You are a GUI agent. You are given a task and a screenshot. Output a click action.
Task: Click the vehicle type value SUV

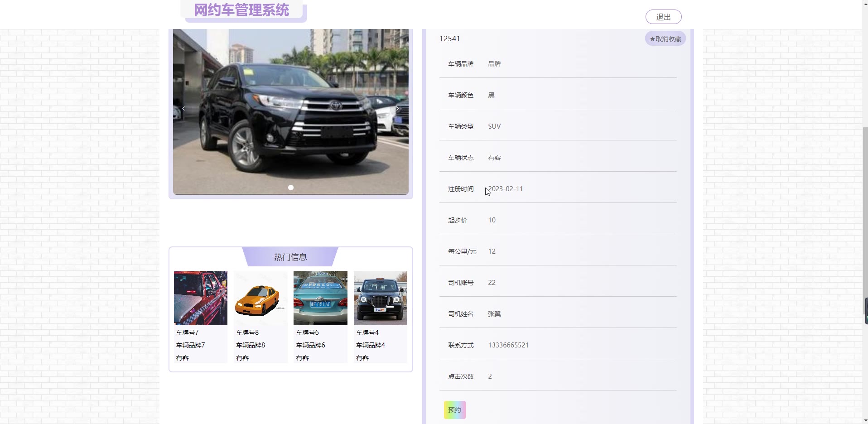(494, 126)
